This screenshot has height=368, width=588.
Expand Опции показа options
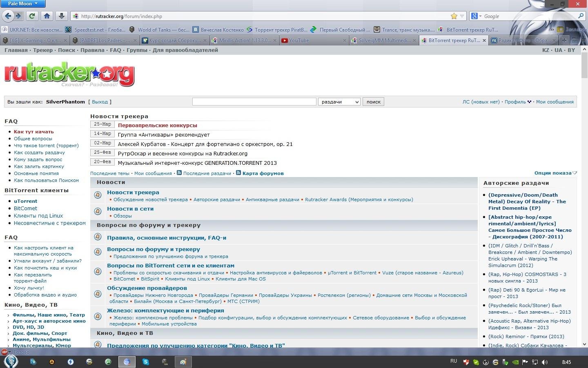555,173
